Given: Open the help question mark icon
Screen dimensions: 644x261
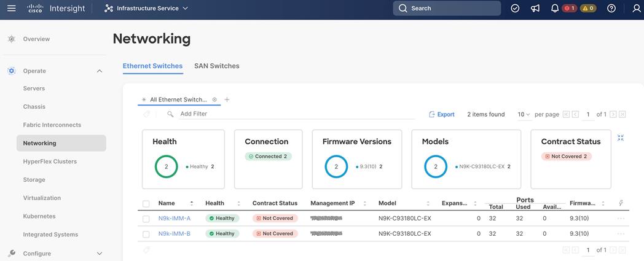Looking at the screenshot, I should [x=611, y=8].
